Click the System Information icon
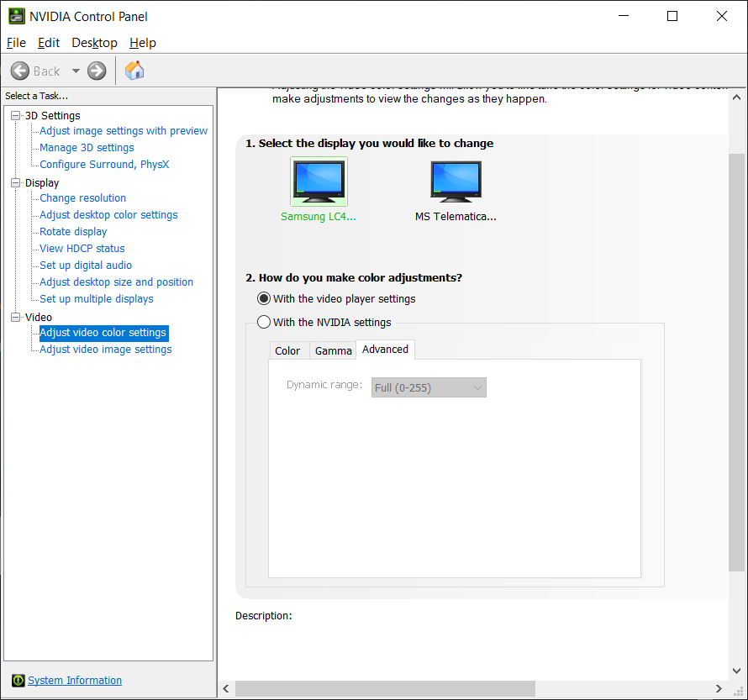 coord(18,681)
